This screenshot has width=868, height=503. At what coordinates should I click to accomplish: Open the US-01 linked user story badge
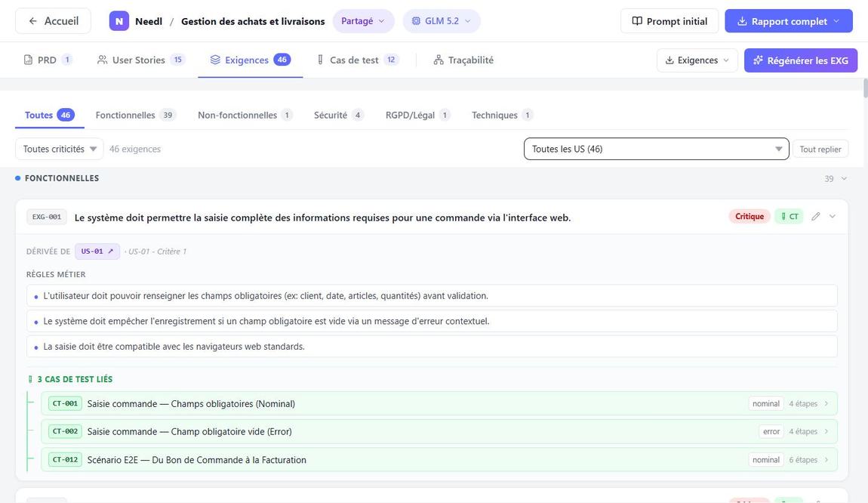pyautogui.click(x=97, y=251)
